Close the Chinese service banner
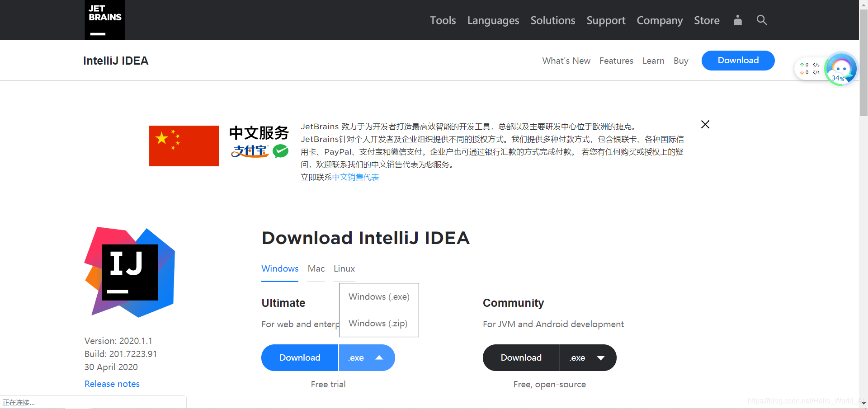Viewport: 868px width, 409px height. click(x=705, y=124)
